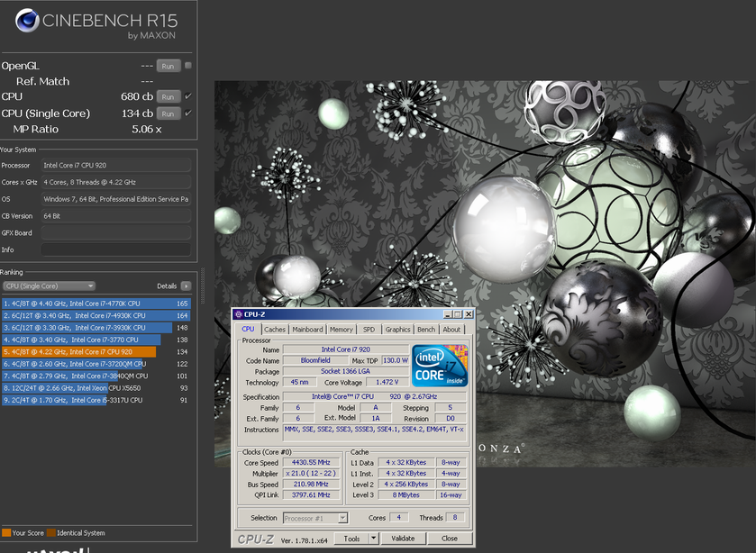This screenshot has height=553, width=756.
Task: Run the OpenGL benchmark
Action: point(168,66)
